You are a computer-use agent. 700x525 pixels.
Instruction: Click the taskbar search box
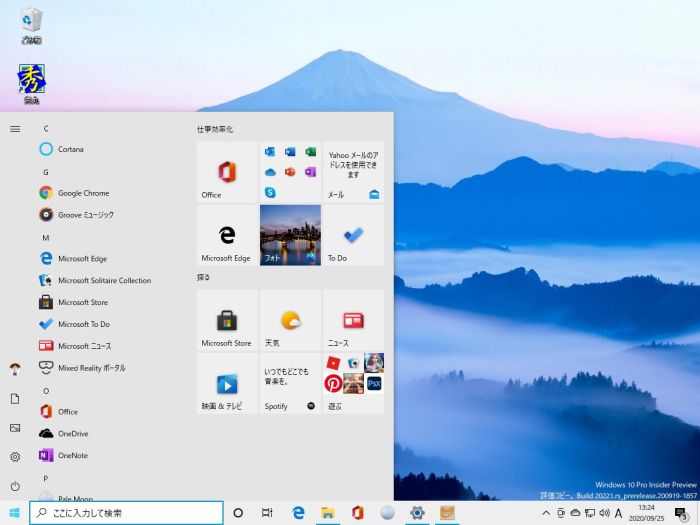point(126,513)
